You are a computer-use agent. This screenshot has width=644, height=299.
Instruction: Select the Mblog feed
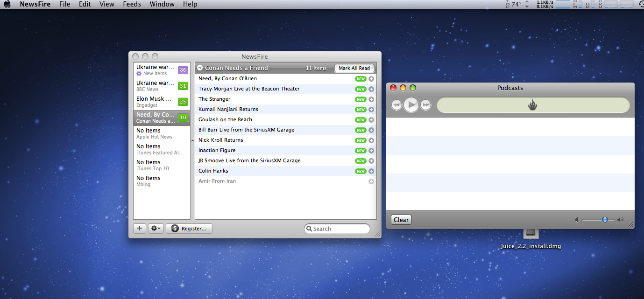point(162,181)
